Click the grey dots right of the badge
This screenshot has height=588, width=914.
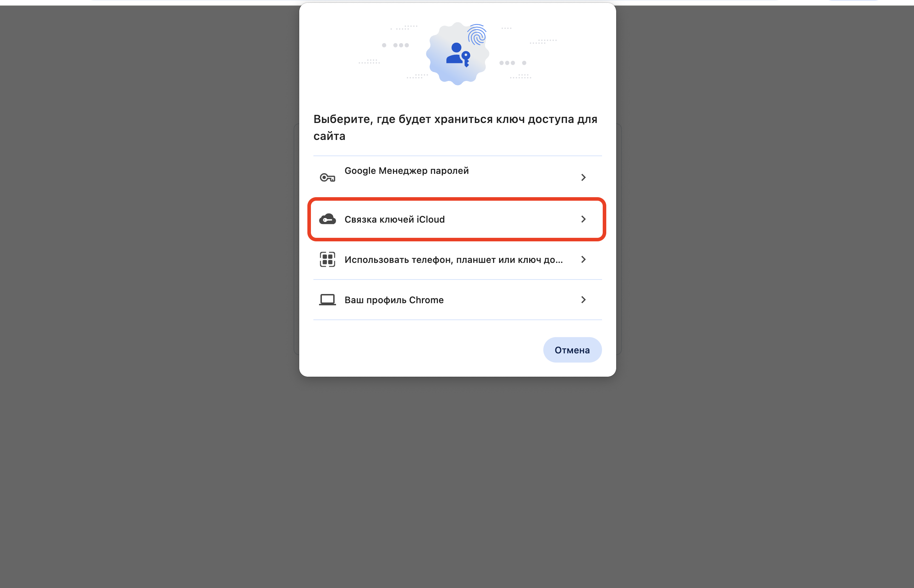click(513, 63)
